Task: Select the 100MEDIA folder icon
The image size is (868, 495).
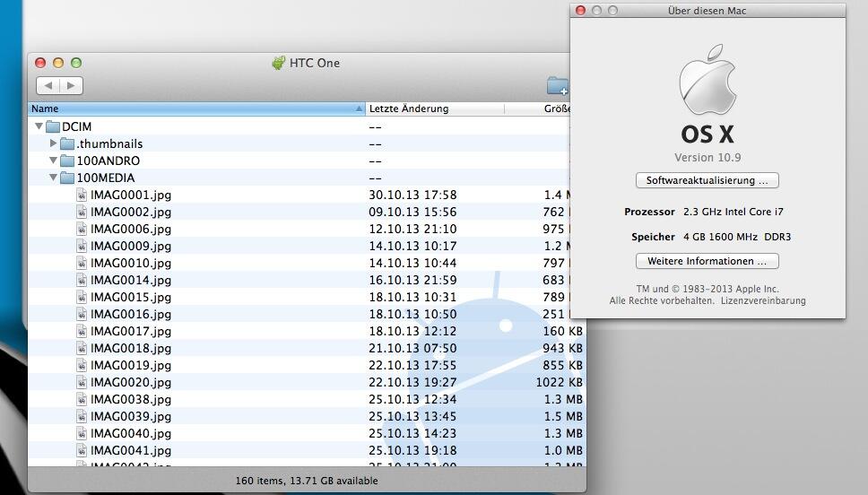Action: pyautogui.click(x=67, y=178)
